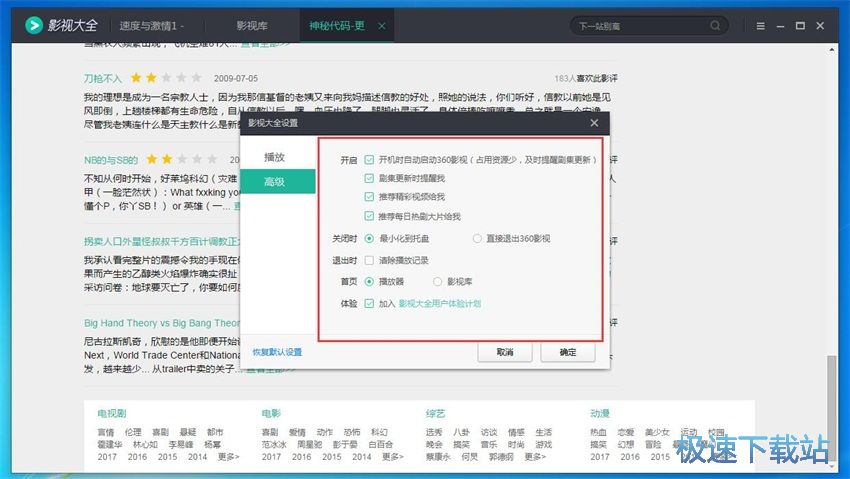Click 周星驰 under 电影
This screenshot has width=850, height=479.
pos(310,444)
